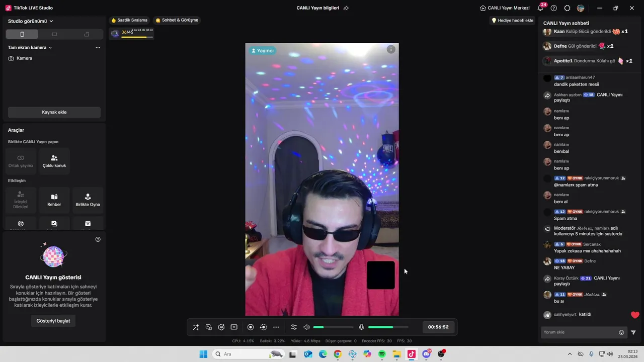Click the help icon in CANLI Yayın gösterisi
The width and height of the screenshot is (644, 362).
tap(98, 239)
